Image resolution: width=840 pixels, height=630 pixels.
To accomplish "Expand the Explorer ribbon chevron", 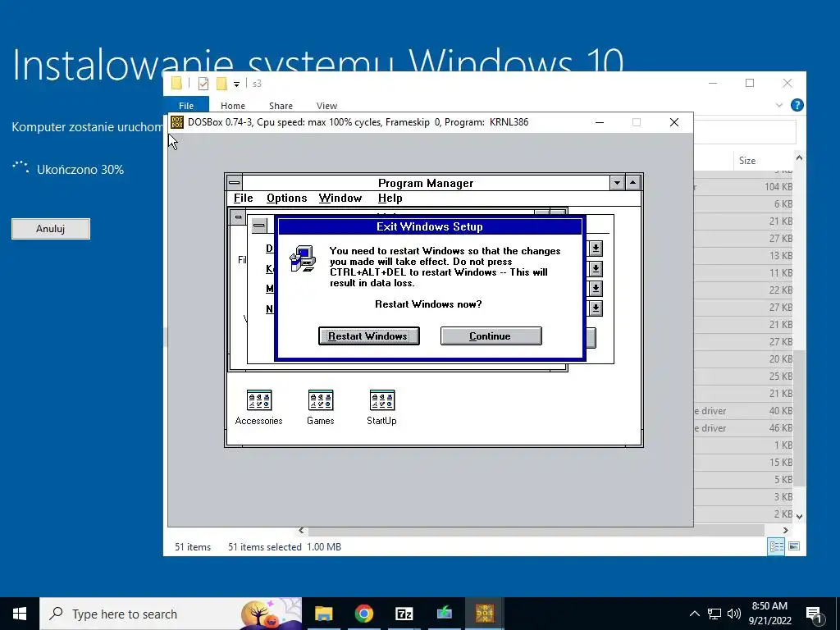I will (779, 105).
